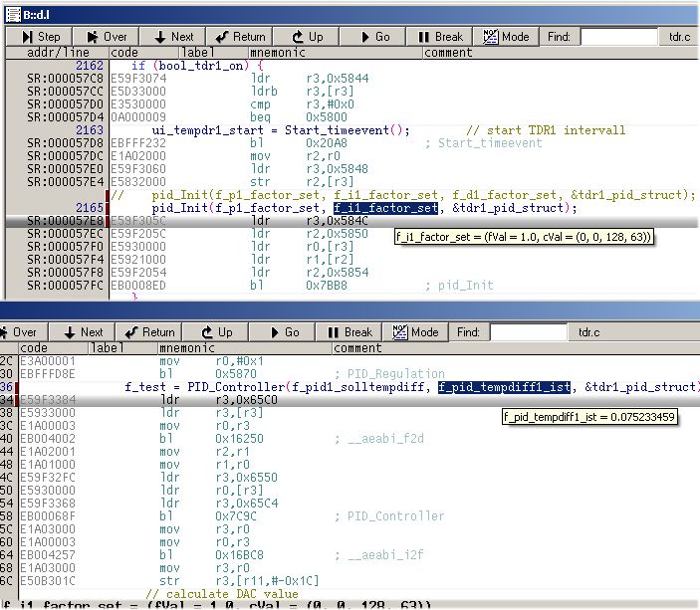Click Up button in upper window toolbar
This screenshot has height=610, width=700.
click(x=307, y=37)
